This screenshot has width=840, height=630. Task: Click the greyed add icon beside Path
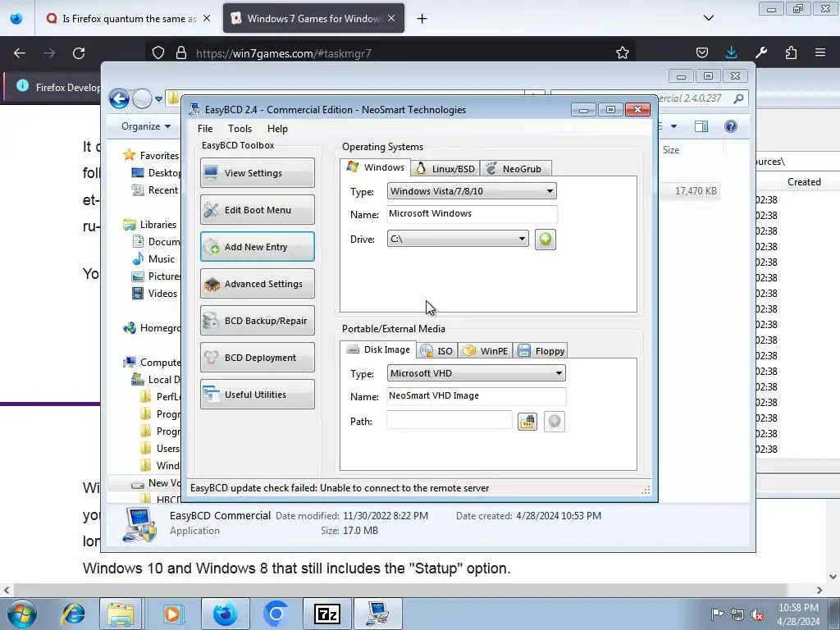click(x=555, y=422)
